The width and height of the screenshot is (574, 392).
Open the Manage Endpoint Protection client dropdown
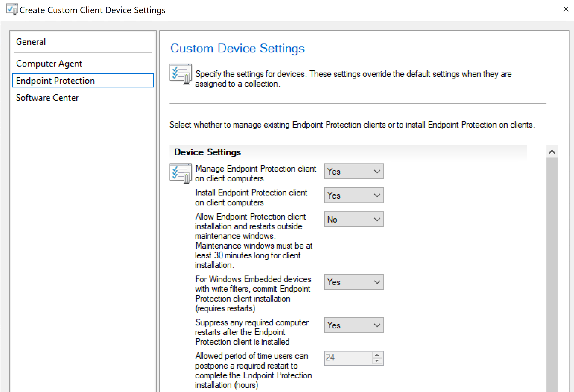click(354, 171)
